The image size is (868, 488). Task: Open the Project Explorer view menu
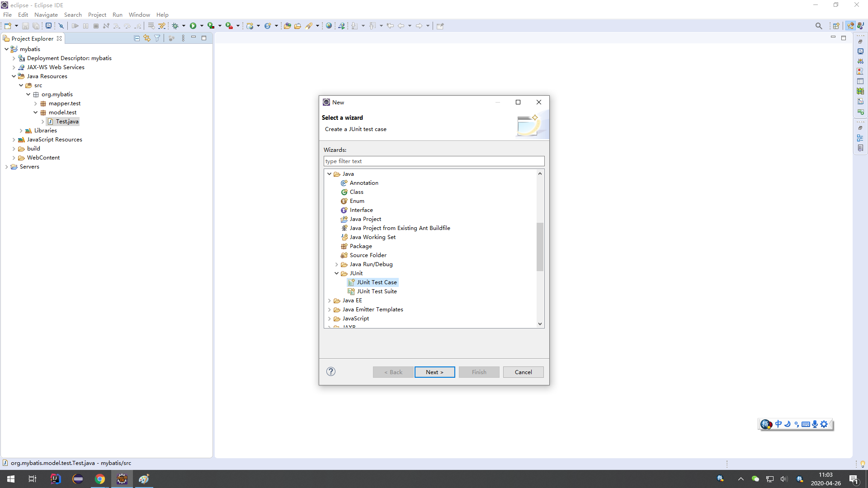pyautogui.click(x=183, y=38)
